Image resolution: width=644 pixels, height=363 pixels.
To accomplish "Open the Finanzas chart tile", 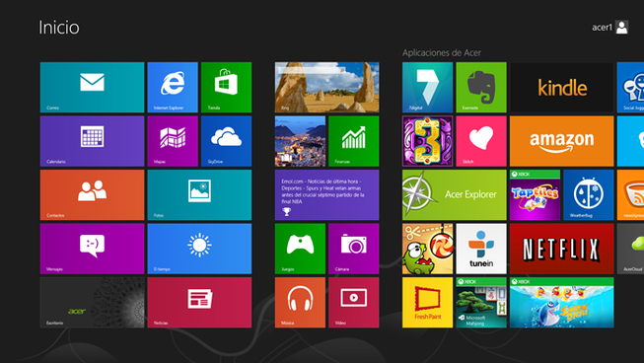I will click(x=354, y=141).
